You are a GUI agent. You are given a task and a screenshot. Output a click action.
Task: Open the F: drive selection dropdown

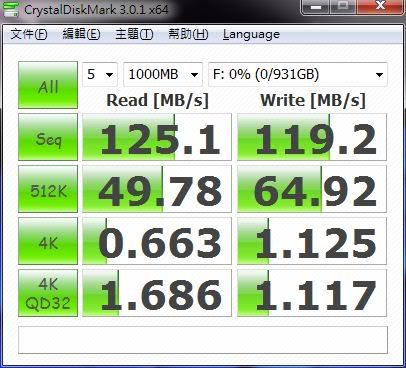tap(298, 74)
